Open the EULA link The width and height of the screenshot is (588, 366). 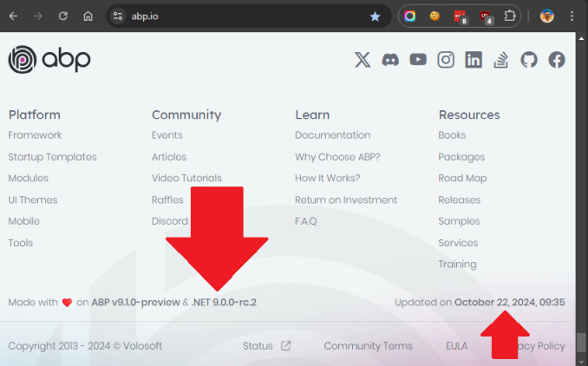[x=457, y=346]
